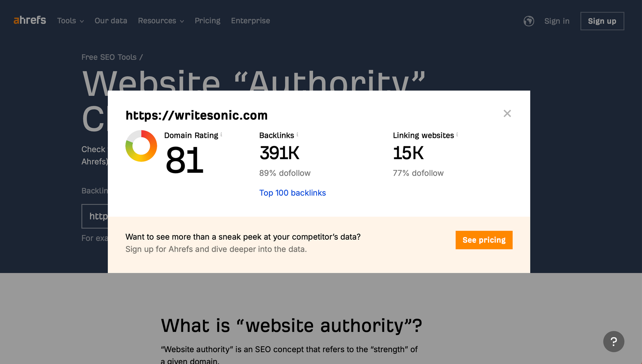
Task: Click the Top 100 backlinks link
Action: (292, 192)
